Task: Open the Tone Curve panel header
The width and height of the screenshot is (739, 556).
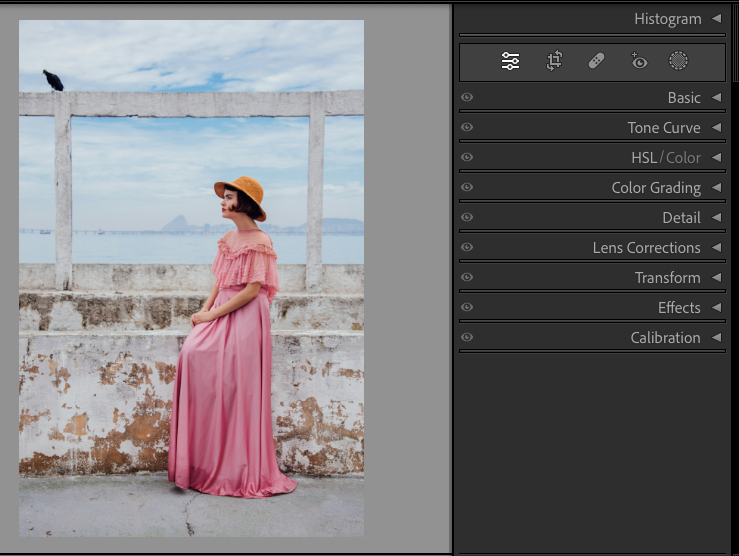Action: pos(664,128)
